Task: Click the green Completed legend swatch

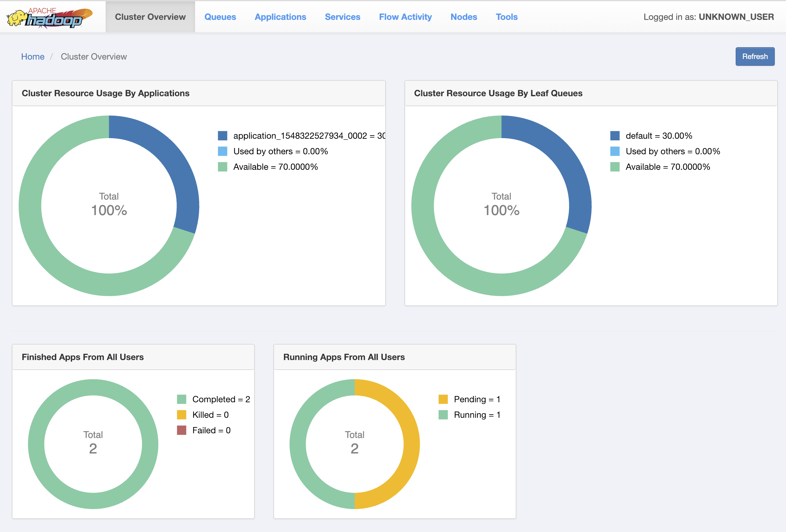Action: click(x=181, y=399)
